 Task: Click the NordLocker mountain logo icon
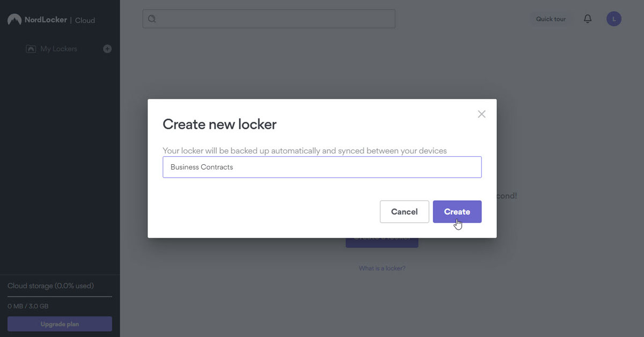pyautogui.click(x=14, y=20)
